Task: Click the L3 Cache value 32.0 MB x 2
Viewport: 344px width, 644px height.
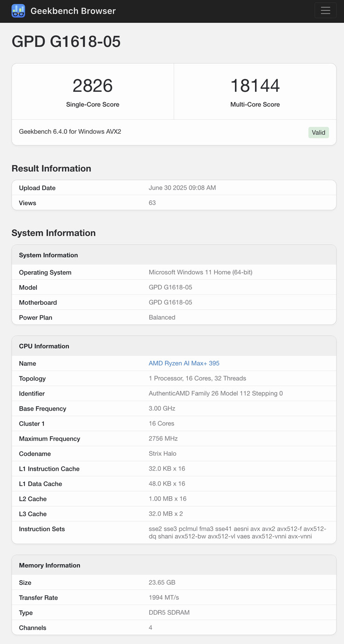Action: click(166, 514)
